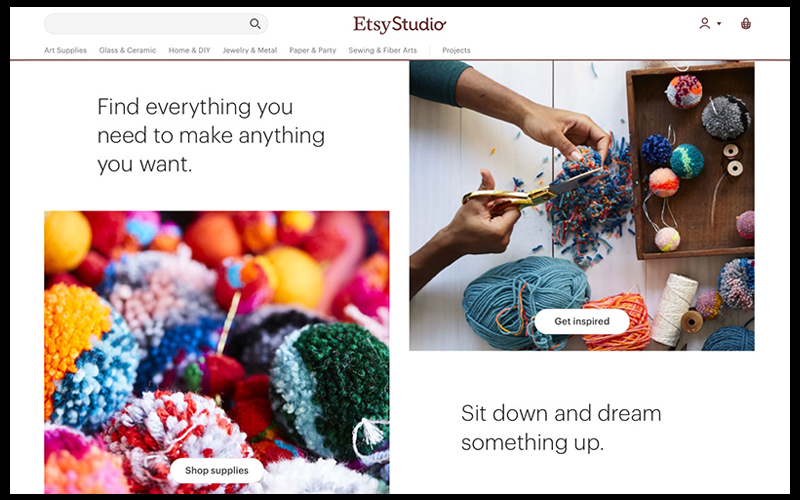
Task: Open the Paper & Party category
Action: pos(313,50)
